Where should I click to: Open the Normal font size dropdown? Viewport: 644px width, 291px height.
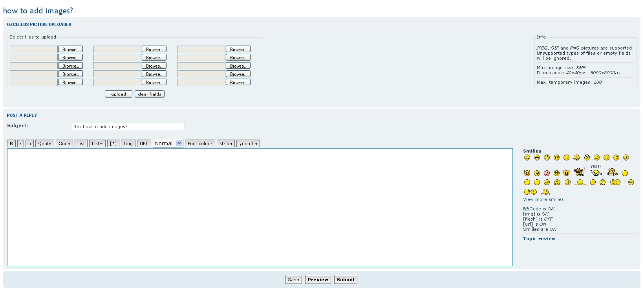(168, 144)
